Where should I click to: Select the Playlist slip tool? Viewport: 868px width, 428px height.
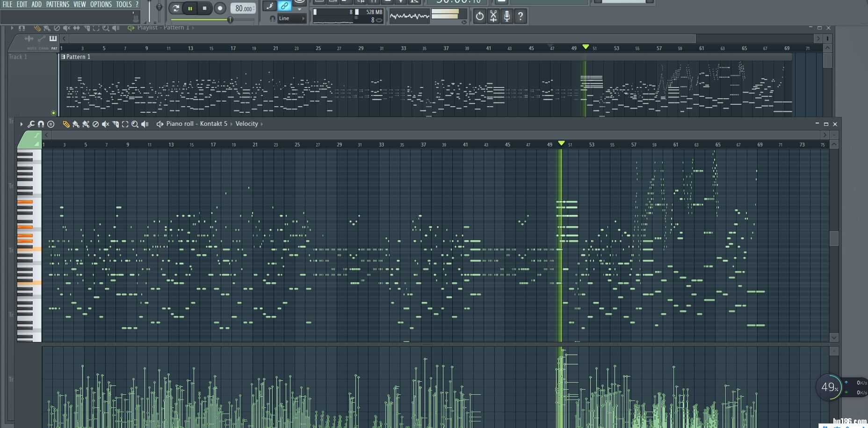(x=76, y=28)
